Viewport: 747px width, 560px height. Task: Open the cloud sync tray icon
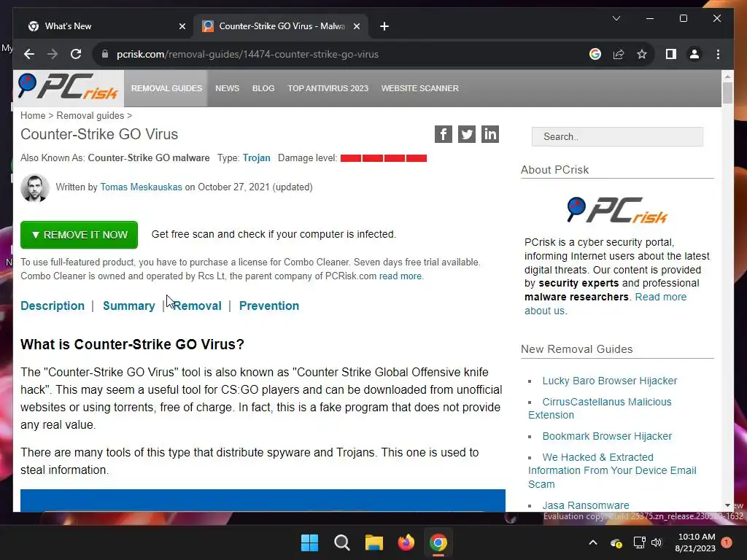tap(616, 542)
